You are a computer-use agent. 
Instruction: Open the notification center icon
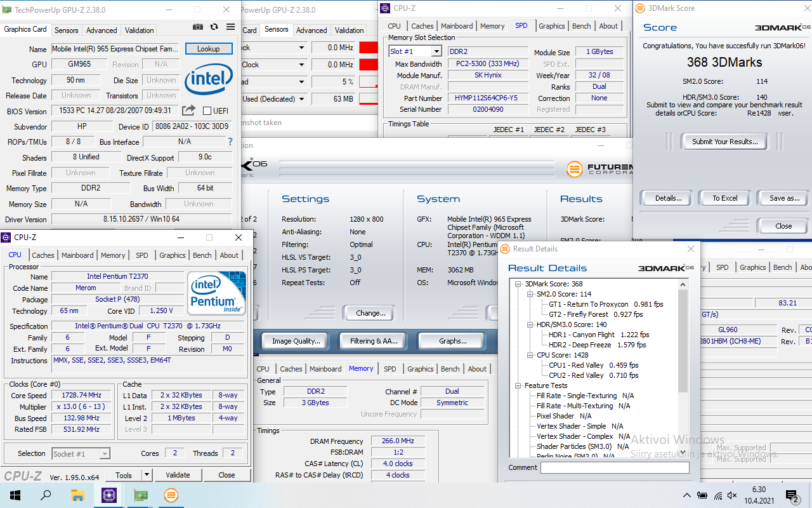(792, 495)
